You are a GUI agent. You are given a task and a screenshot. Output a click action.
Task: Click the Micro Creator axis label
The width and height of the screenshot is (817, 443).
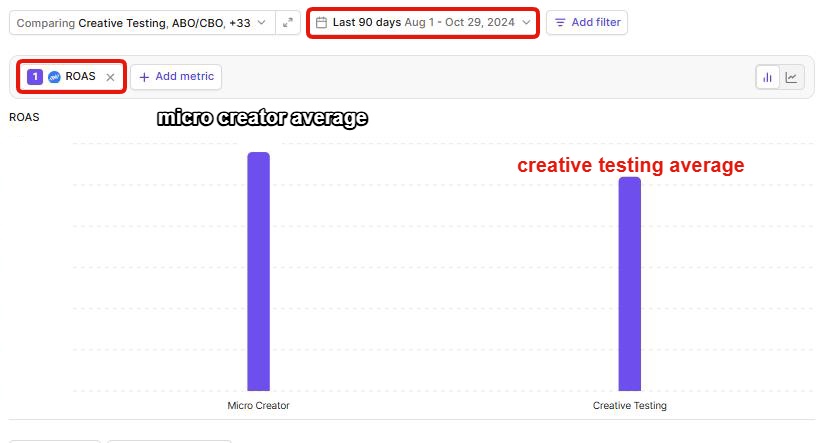tap(258, 405)
